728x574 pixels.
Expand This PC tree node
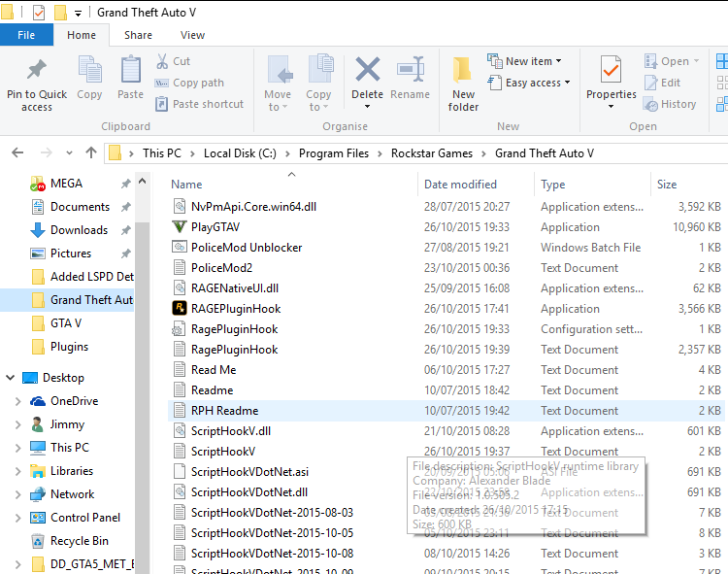17,448
